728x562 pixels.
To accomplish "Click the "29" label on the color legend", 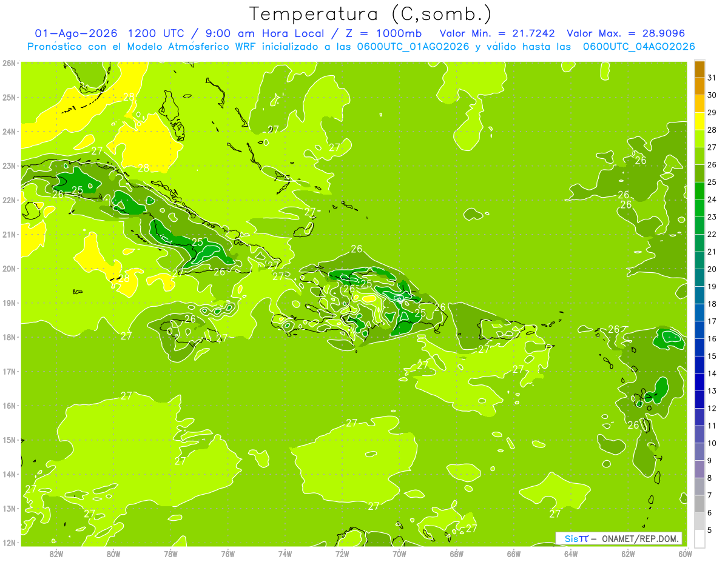I will tap(712, 113).
